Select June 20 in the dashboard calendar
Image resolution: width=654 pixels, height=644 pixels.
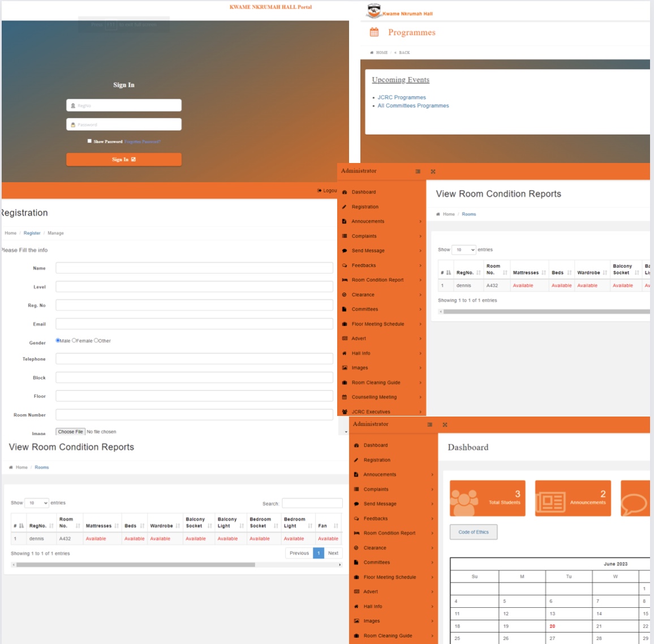tap(552, 626)
